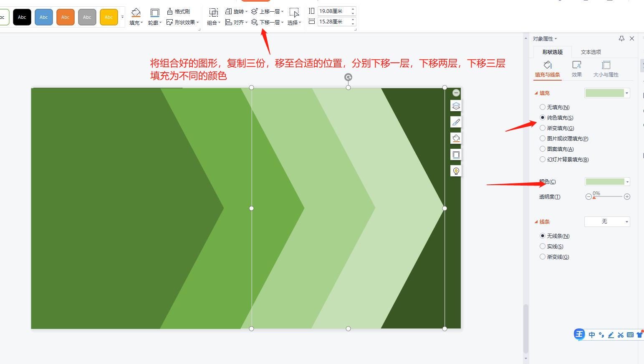Open the 上移一层 dropdown arrow
This screenshot has width=644, height=364.
(283, 12)
